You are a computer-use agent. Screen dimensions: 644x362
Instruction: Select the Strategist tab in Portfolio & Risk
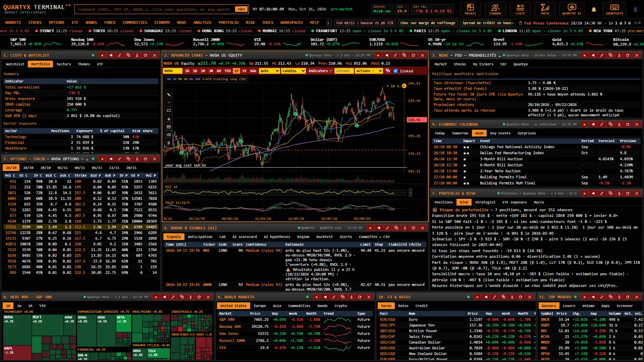[x=485, y=202]
